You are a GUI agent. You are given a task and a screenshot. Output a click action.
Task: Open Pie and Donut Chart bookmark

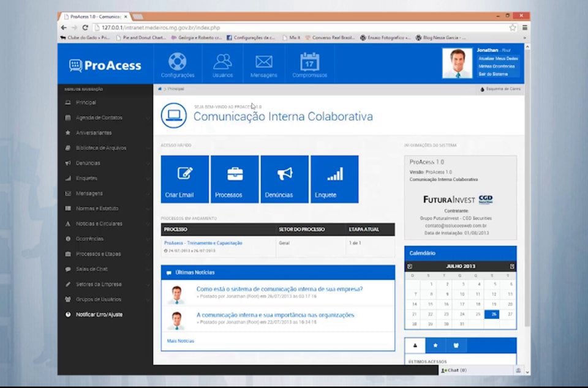(141, 38)
